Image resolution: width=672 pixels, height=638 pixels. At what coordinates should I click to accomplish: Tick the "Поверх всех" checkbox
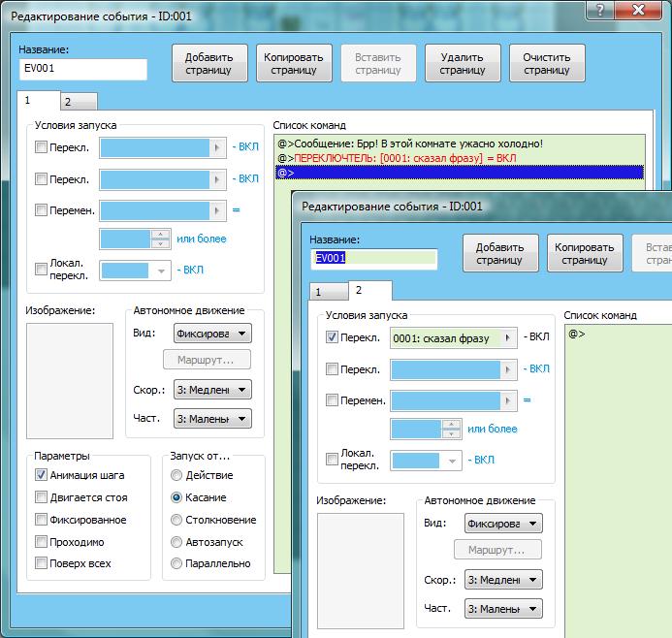tap(41, 563)
